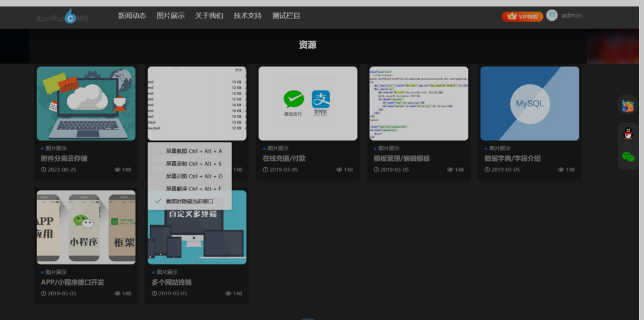
Task: Click the eye views icon on 数据字典/字段介绍 card
Action: click(562, 170)
